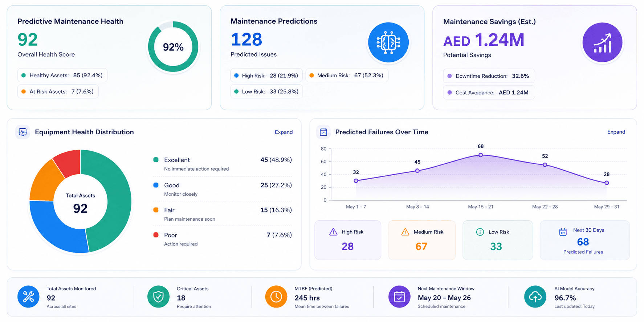This screenshot has height=322, width=644.
Task: Click the "May 20 – May 26" maintenance window text
Action: (x=444, y=298)
